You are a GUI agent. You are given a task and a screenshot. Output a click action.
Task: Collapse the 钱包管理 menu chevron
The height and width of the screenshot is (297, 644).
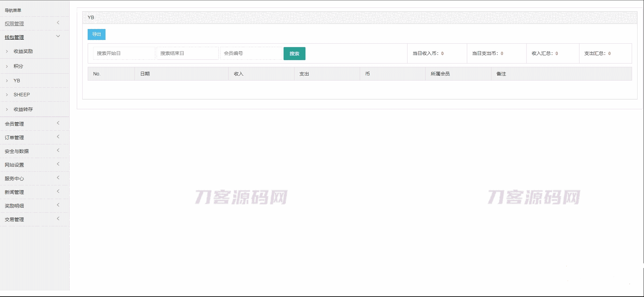58,36
